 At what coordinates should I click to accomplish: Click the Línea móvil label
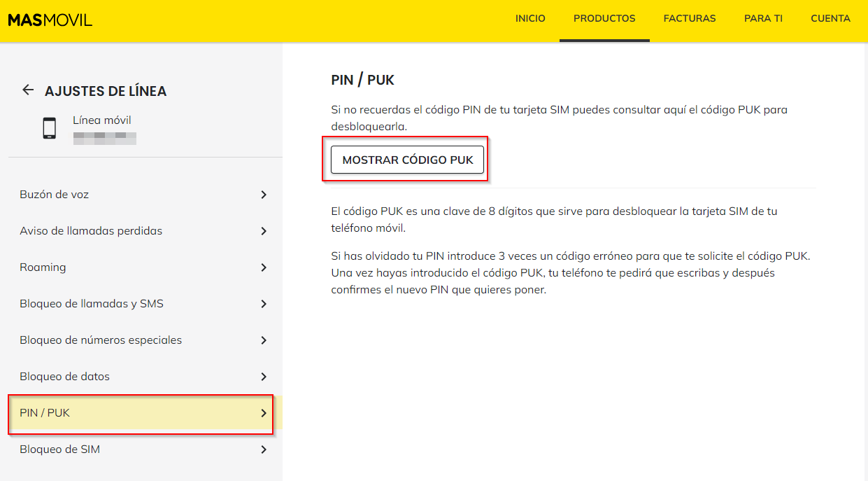point(102,120)
